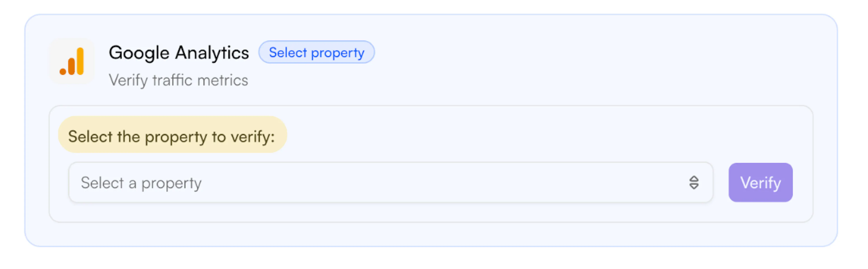Click the middle orange bar in the logo
Image resolution: width=868 pixels, height=269 pixels.
[71, 66]
